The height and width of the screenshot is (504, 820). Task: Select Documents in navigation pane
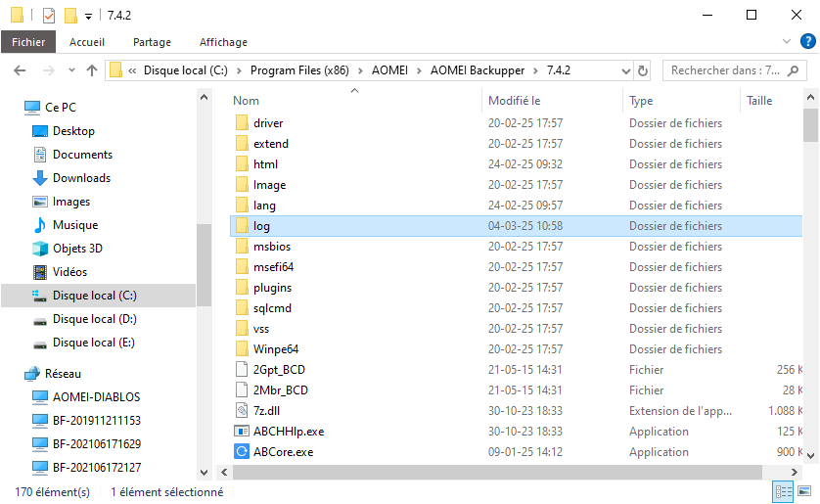(x=82, y=155)
